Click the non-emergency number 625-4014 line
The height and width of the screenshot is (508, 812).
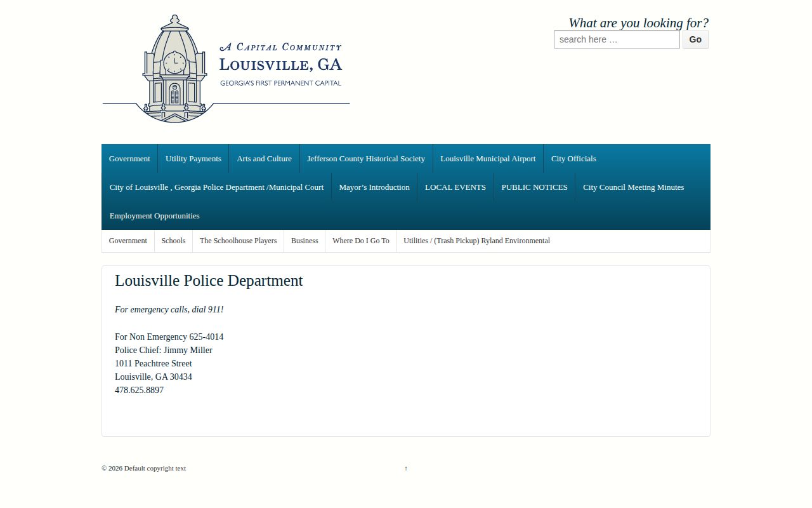(169, 337)
